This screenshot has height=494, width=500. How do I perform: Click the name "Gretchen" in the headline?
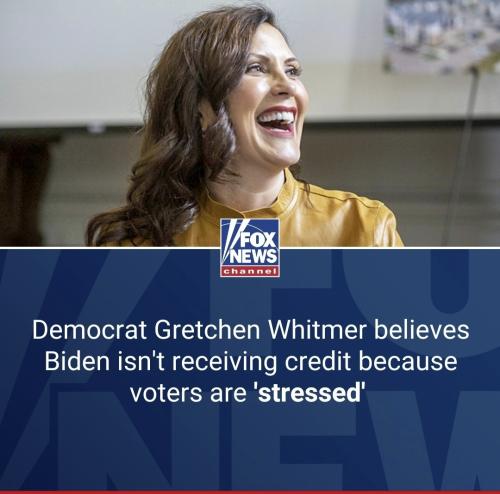pyautogui.click(x=207, y=330)
